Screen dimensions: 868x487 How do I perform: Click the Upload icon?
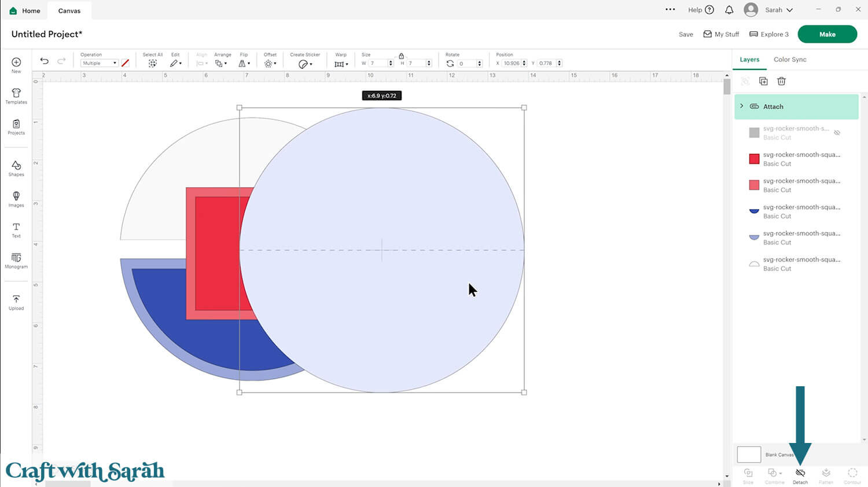[16, 302]
